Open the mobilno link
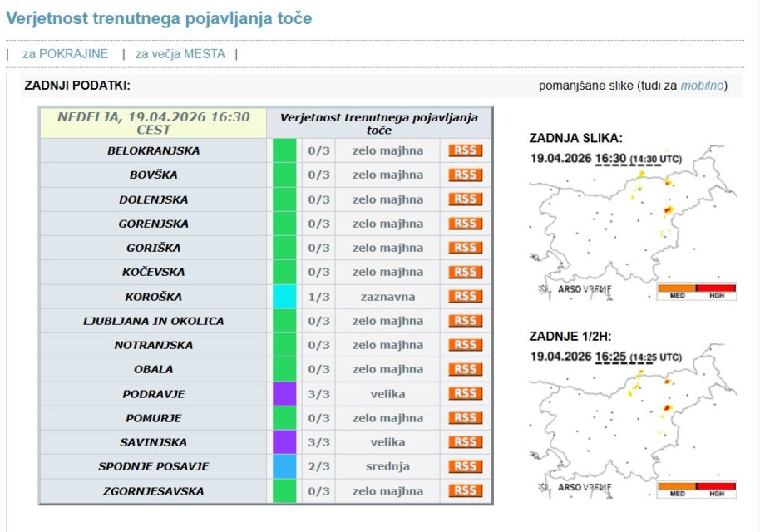760x532 pixels. tap(703, 84)
